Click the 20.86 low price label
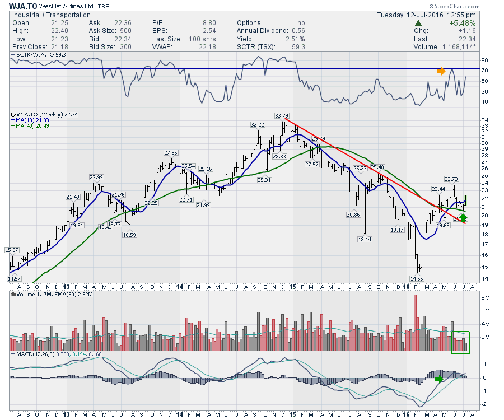The height and width of the screenshot is (420, 504). (x=353, y=214)
